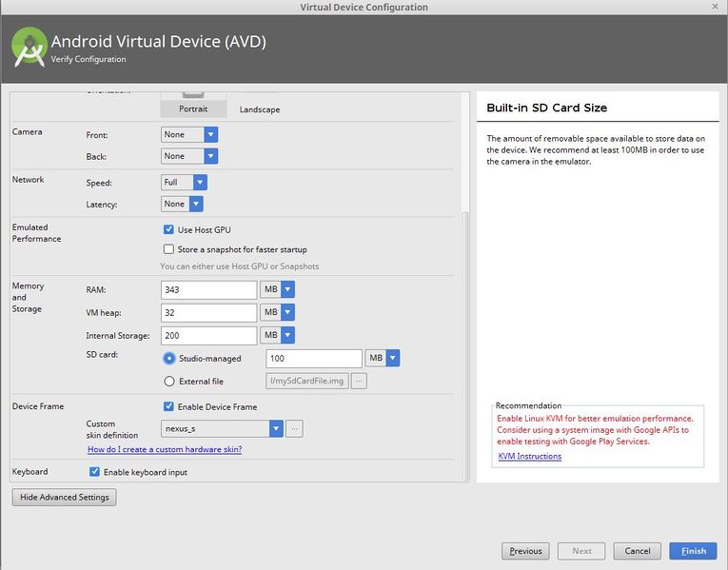Change the RAM unit dropdown

(x=277, y=289)
